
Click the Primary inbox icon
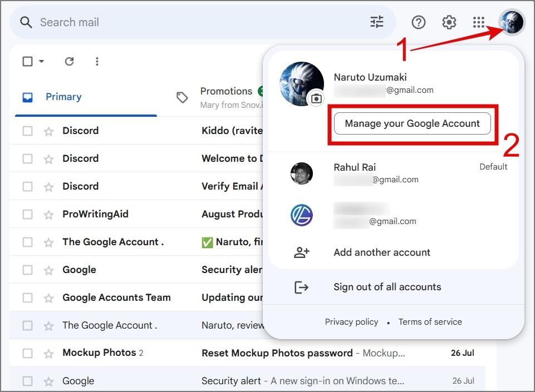[x=28, y=97]
